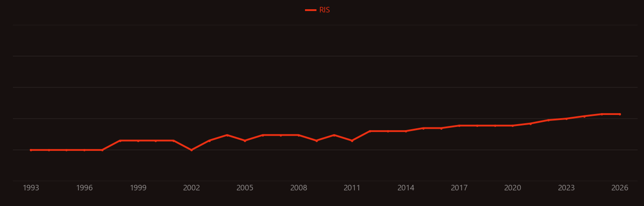Toggle the RIS series legend entry
The width and height of the screenshot is (644, 206).
[318, 10]
